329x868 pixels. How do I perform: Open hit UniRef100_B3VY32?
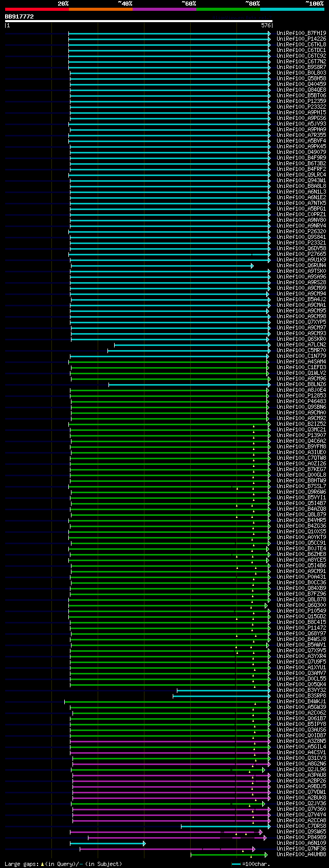coord(301,690)
